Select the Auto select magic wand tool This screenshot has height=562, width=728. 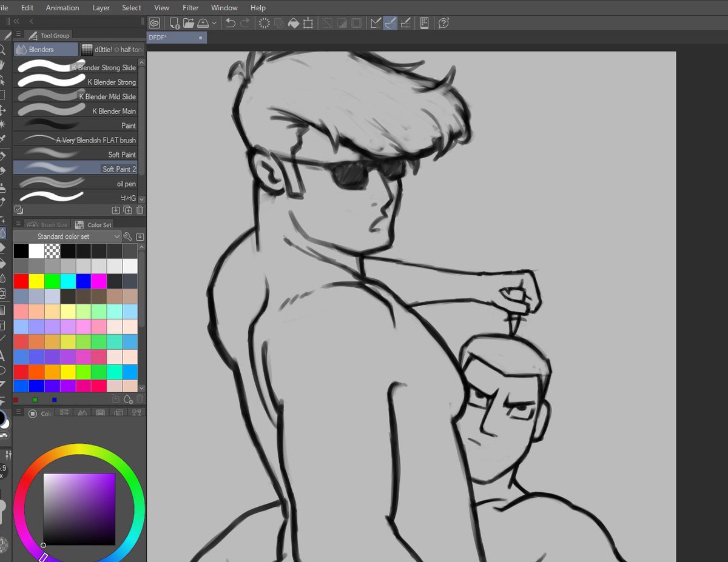(x=2, y=124)
